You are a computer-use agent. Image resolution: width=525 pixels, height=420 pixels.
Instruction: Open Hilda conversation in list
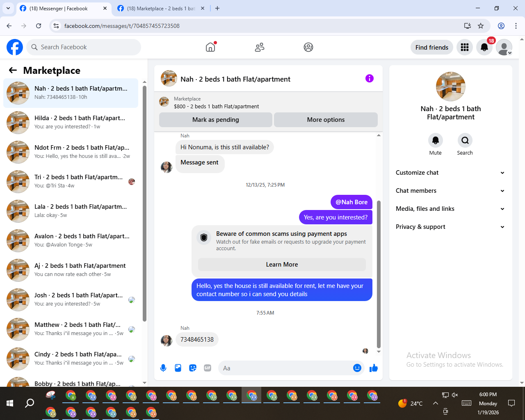tap(71, 123)
